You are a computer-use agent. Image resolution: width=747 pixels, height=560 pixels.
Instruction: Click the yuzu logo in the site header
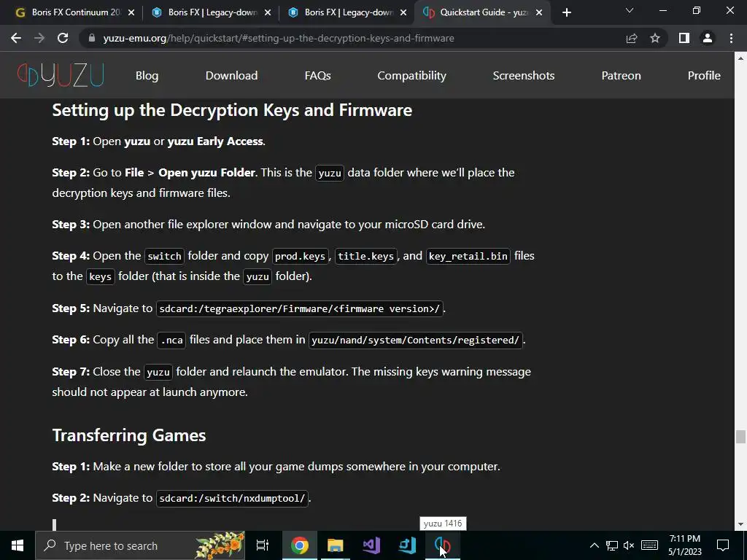coord(61,75)
